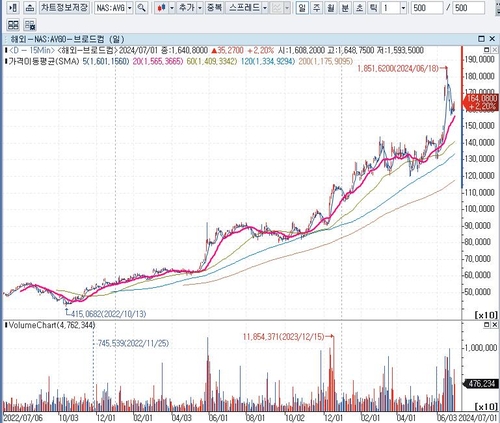The width and height of the screenshot is (500, 423).
Task: Click the VolumeChart(4,762,344) label
Action: click(x=52, y=325)
